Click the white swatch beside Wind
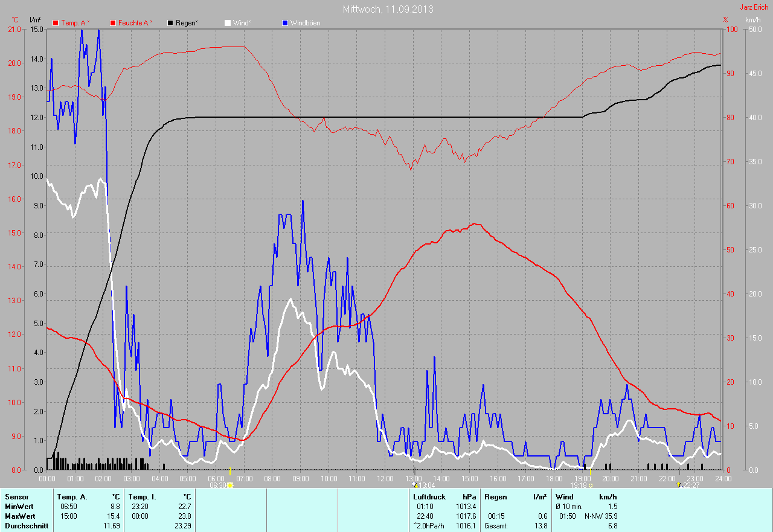The width and height of the screenshot is (773, 532). 228,23
